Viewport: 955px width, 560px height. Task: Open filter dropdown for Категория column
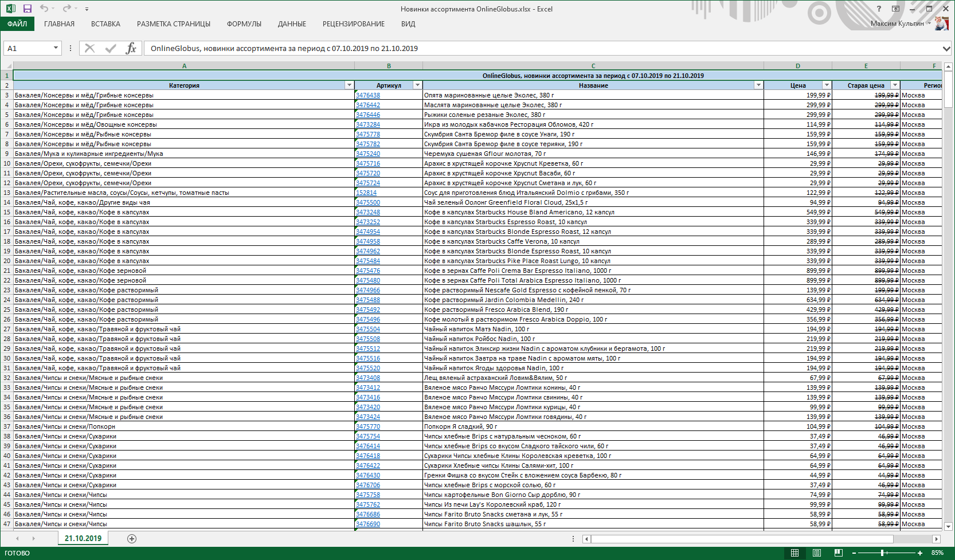[349, 85]
